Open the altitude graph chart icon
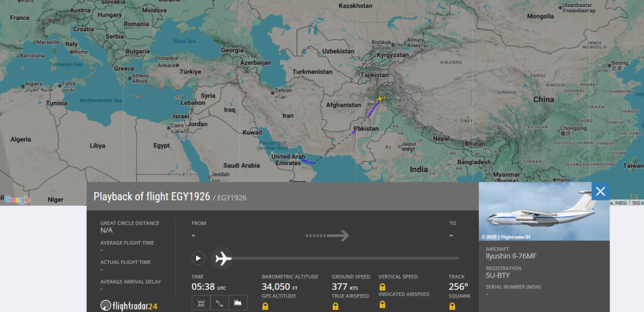Image resolution: width=644 pixels, height=312 pixels. tap(238, 303)
